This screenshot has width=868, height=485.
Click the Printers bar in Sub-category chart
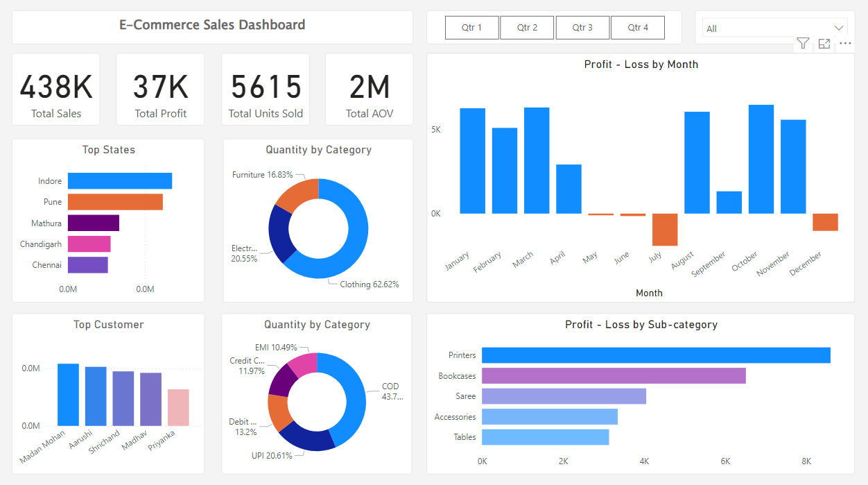coord(656,355)
